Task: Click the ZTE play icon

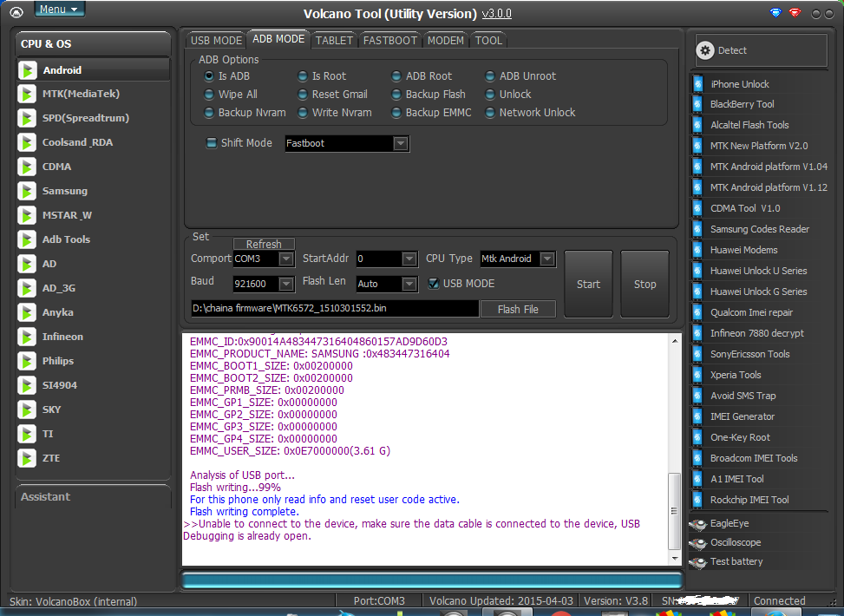Action: 27,458
